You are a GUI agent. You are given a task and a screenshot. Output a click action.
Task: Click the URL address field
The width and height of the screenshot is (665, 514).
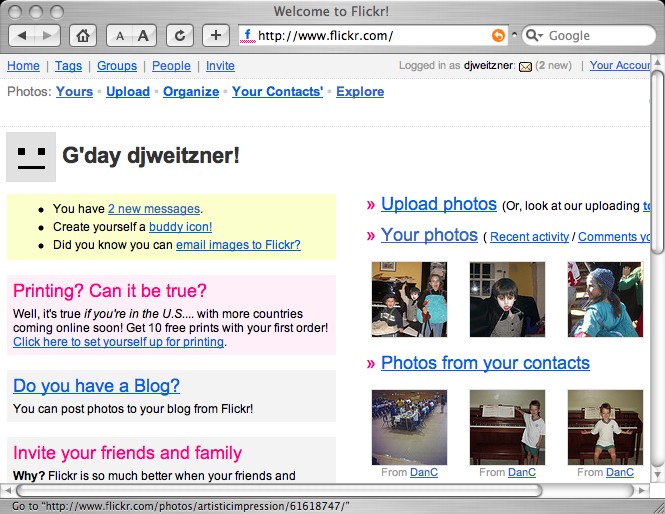click(370, 35)
